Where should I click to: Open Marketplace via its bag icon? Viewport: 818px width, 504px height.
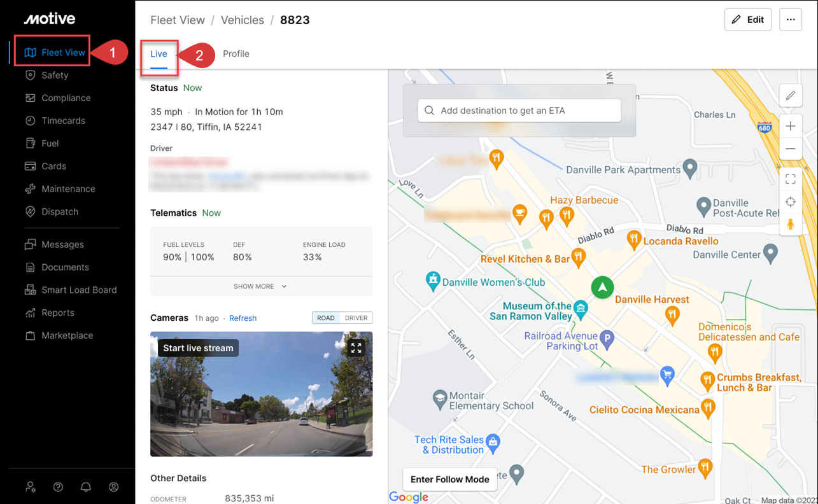pyautogui.click(x=30, y=335)
